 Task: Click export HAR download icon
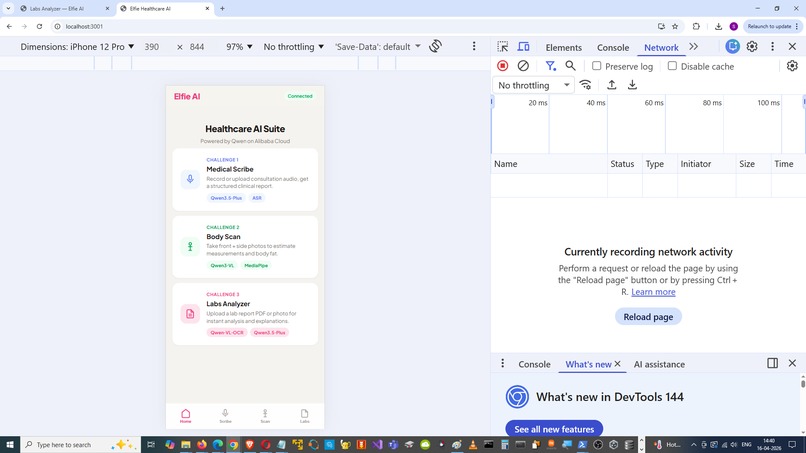(x=632, y=85)
